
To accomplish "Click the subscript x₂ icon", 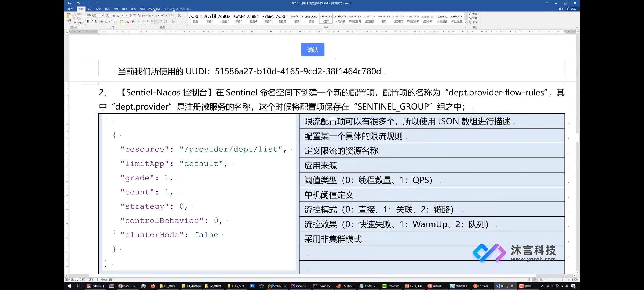I will 106,22.
